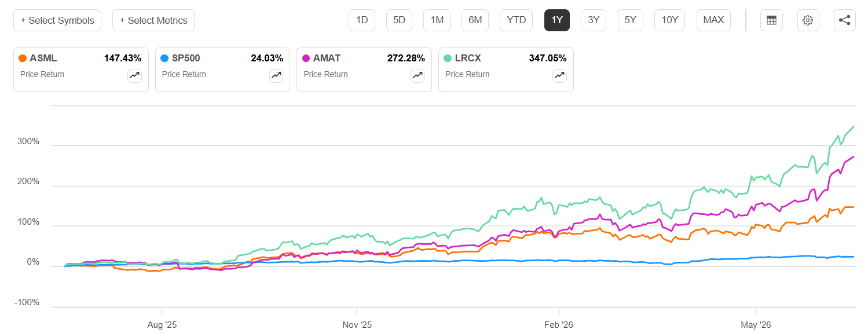Open ASML price return chart-type icon
Screen dimensions: 868x333
tap(134, 75)
